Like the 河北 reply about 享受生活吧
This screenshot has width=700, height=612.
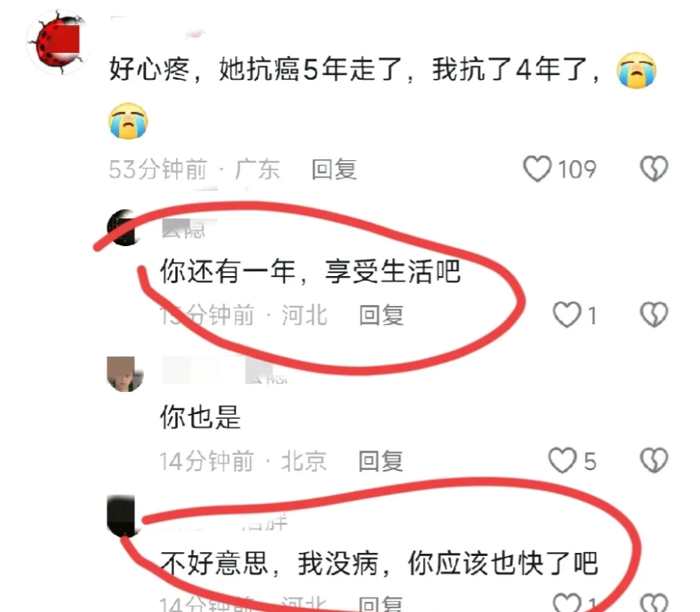(567, 315)
